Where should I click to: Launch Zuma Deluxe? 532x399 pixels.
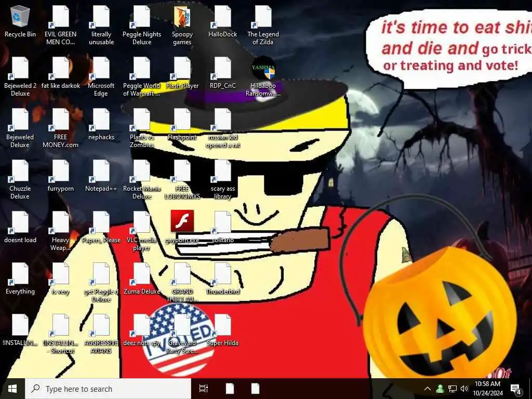142,279
